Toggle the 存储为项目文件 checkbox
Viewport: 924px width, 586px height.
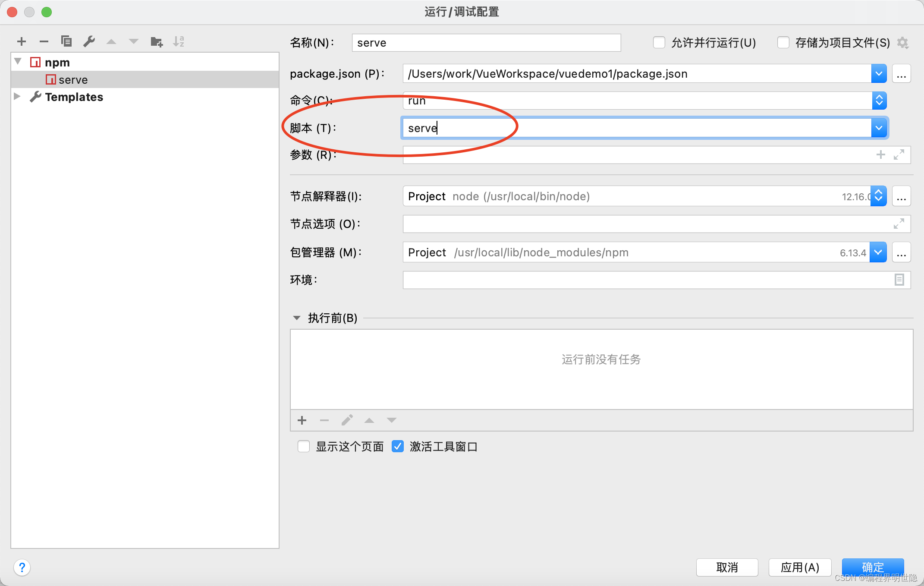[x=782, y=42]
